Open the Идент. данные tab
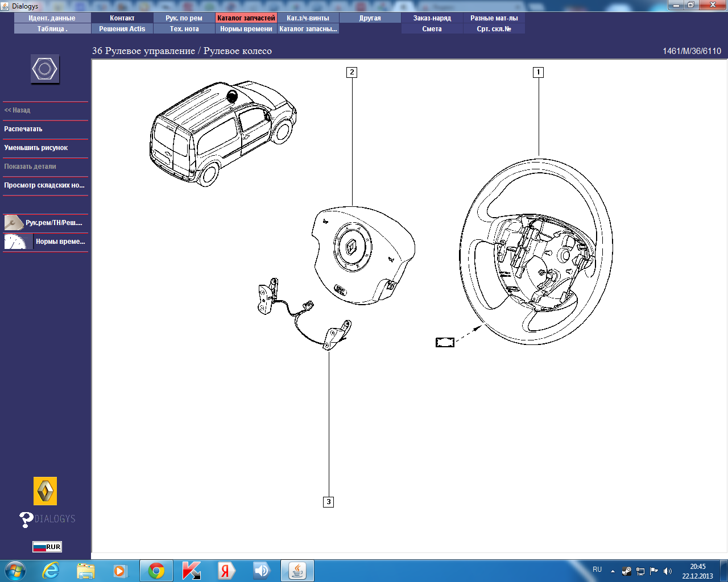This screenshot has width=728, height=582. click(52, 18)
